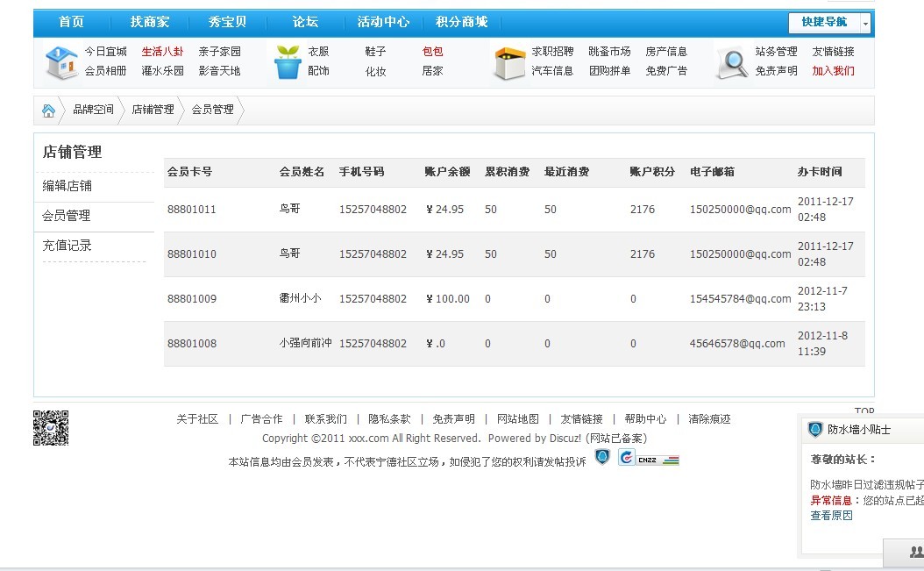Click the plant pot icon beside 衣服
The image size is (924, 571).
288,62
